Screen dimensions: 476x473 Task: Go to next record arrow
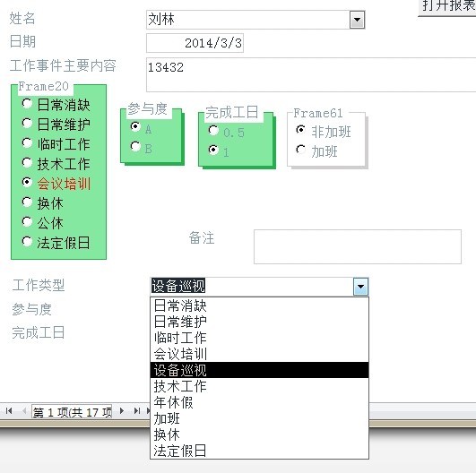[122, 411]
